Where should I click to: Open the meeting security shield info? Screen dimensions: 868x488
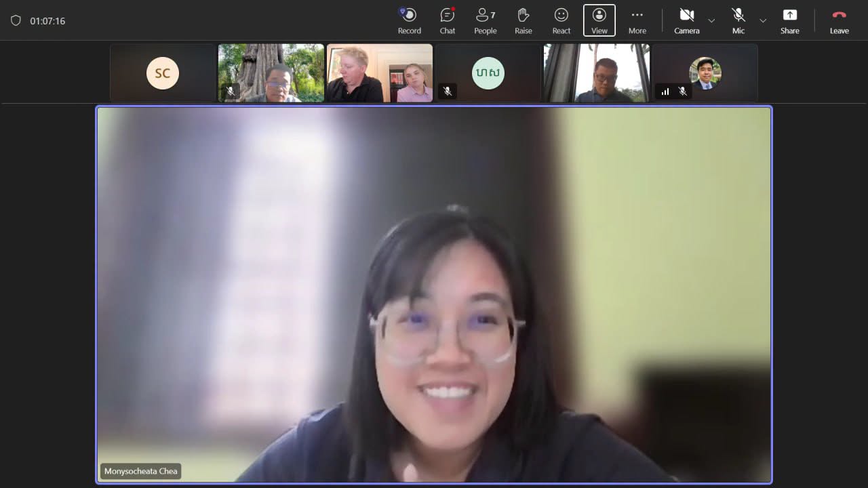click(x=16, y=20)
